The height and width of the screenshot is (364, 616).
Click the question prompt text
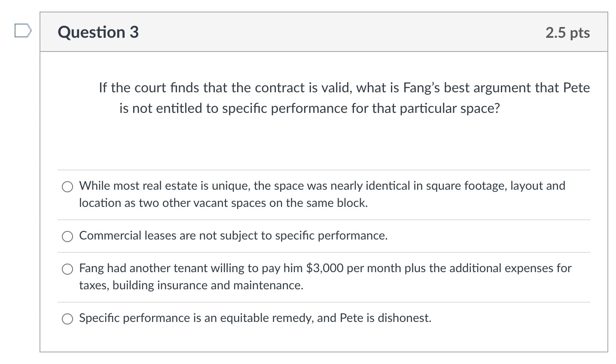[x=344, y=98]
